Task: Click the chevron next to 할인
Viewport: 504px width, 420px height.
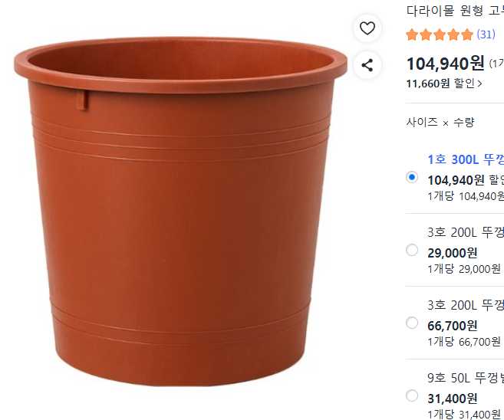Action: pyautogui.click(x=479, y=84)
